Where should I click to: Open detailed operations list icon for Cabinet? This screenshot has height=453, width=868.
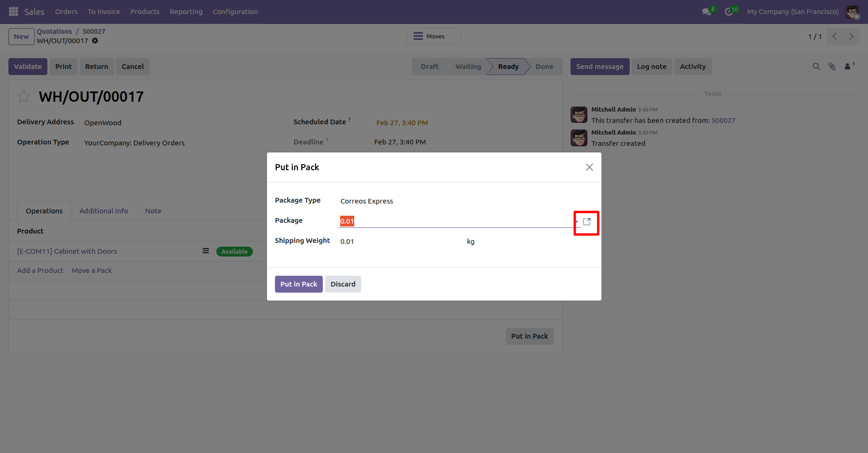206,251
